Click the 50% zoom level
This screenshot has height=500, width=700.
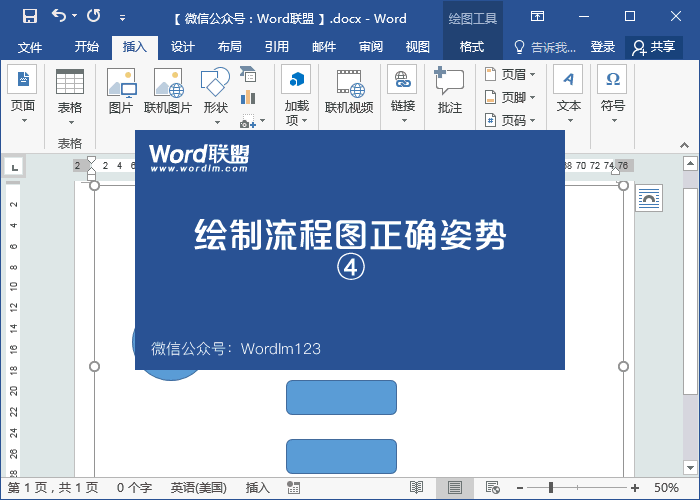666,488
